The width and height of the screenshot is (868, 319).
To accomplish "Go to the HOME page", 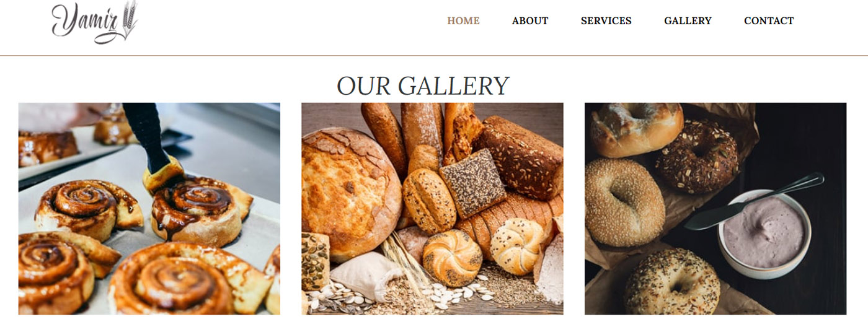I will 464,20.
